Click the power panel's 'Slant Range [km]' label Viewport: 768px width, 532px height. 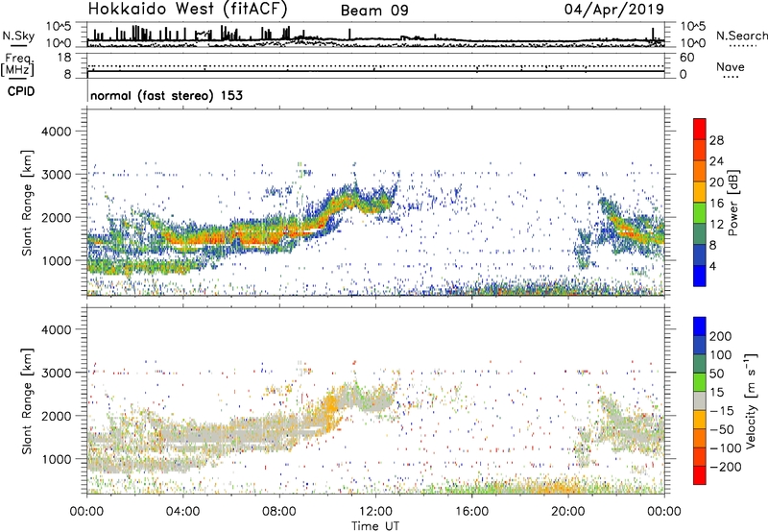pos(27,203)
